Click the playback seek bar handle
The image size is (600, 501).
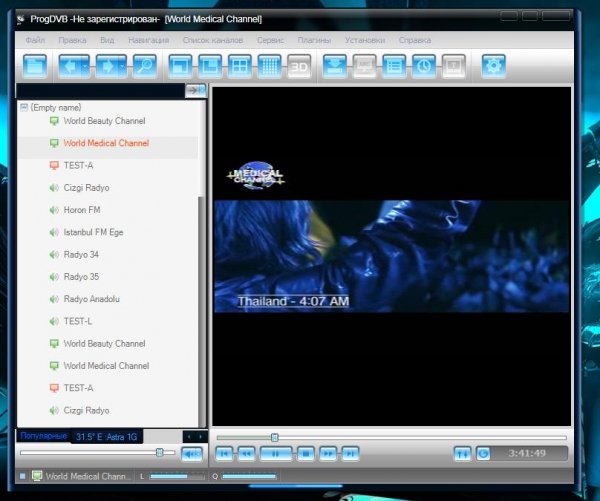tap(274, 437)
